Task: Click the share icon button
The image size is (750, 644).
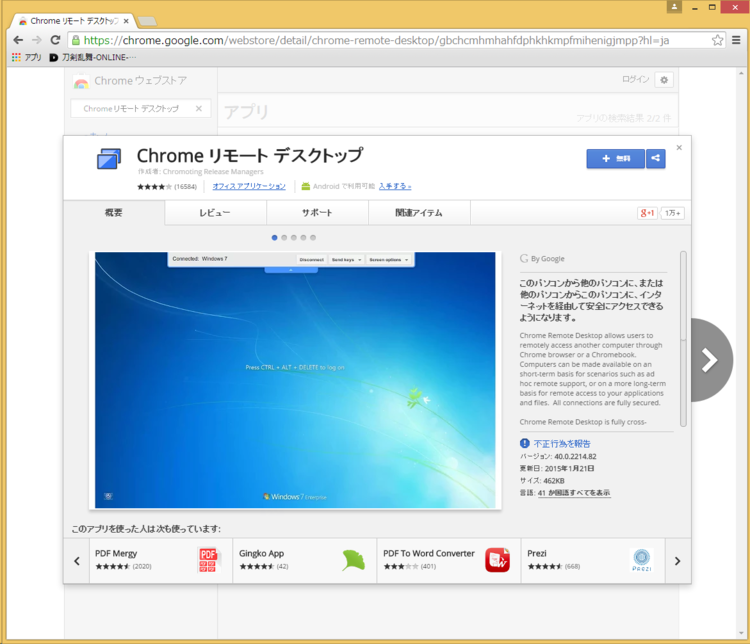Action: pos(655,158)
